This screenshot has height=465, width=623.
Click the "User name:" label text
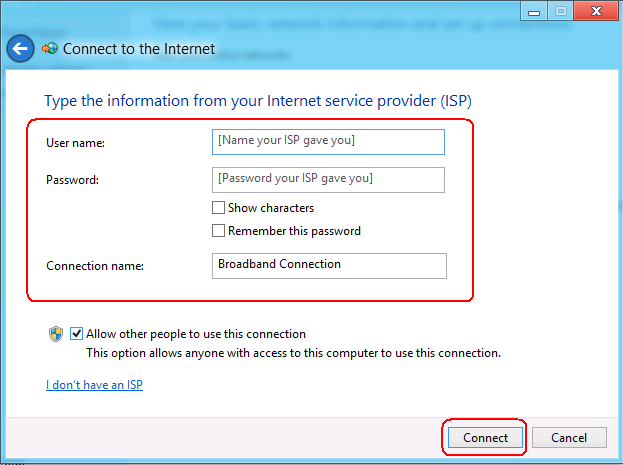pyautogui.click(x=75, y=143)
